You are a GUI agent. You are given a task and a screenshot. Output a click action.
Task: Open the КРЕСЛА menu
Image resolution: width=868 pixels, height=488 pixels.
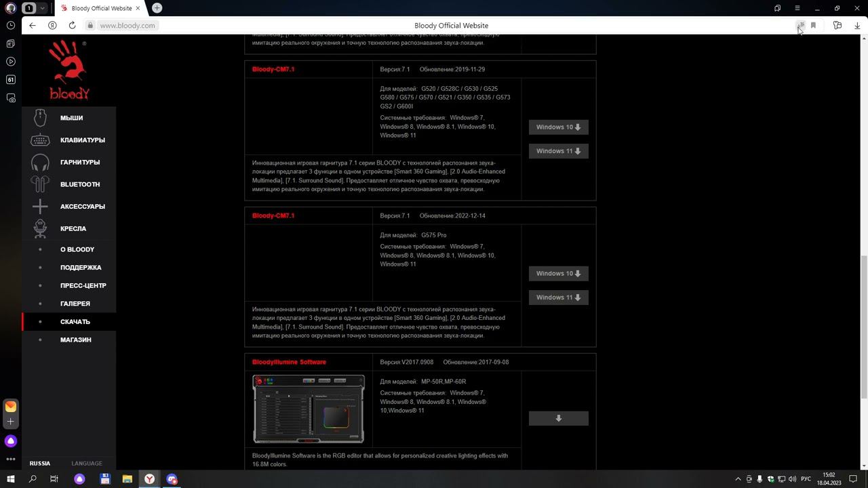[x=73, y=229]
